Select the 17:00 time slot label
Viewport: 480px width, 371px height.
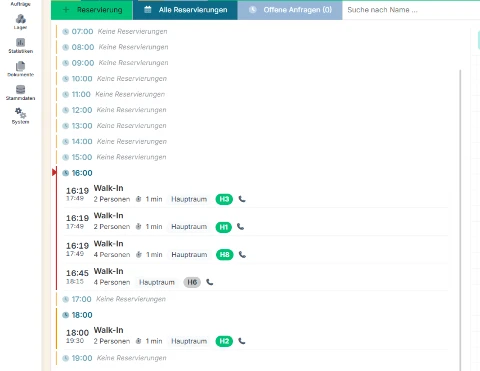pyautogui.click(x=81, y=299)
